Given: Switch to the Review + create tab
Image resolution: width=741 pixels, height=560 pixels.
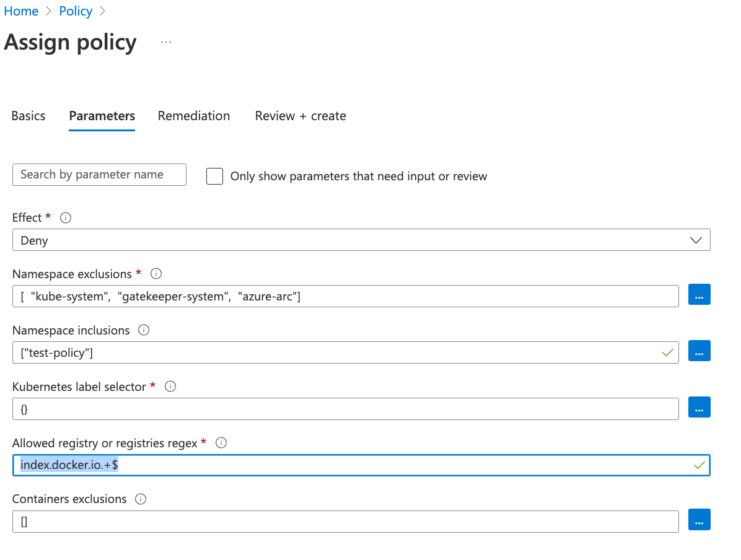Looking at the screenshot, I should coord(300,116).
